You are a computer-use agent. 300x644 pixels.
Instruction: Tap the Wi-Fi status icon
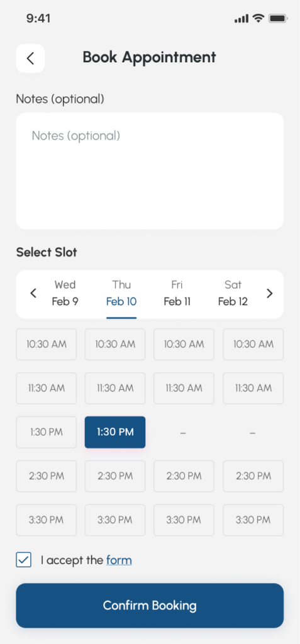[258, 18]
